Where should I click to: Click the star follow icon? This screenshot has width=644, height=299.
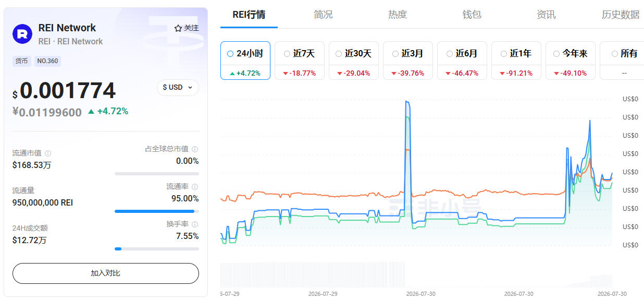(x=178, y=28)
